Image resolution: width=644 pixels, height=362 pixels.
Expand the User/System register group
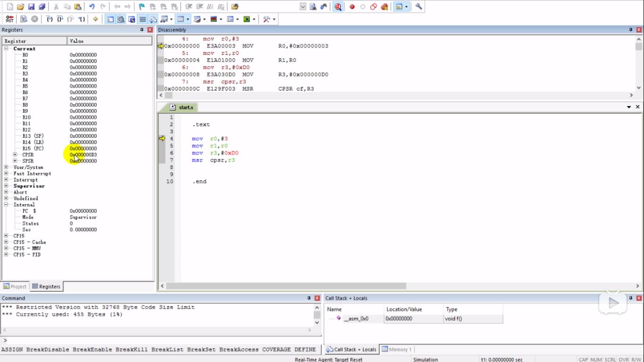[6, 167]
